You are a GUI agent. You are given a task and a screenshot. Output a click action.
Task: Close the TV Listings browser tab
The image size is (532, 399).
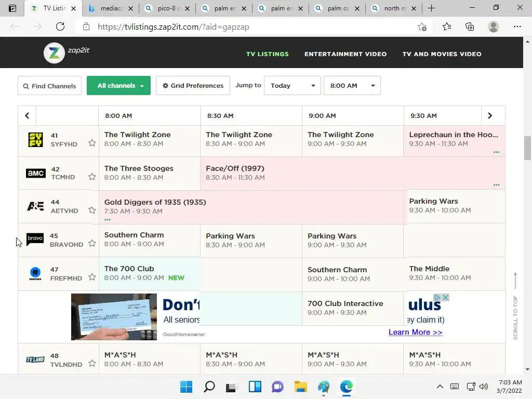74,8
